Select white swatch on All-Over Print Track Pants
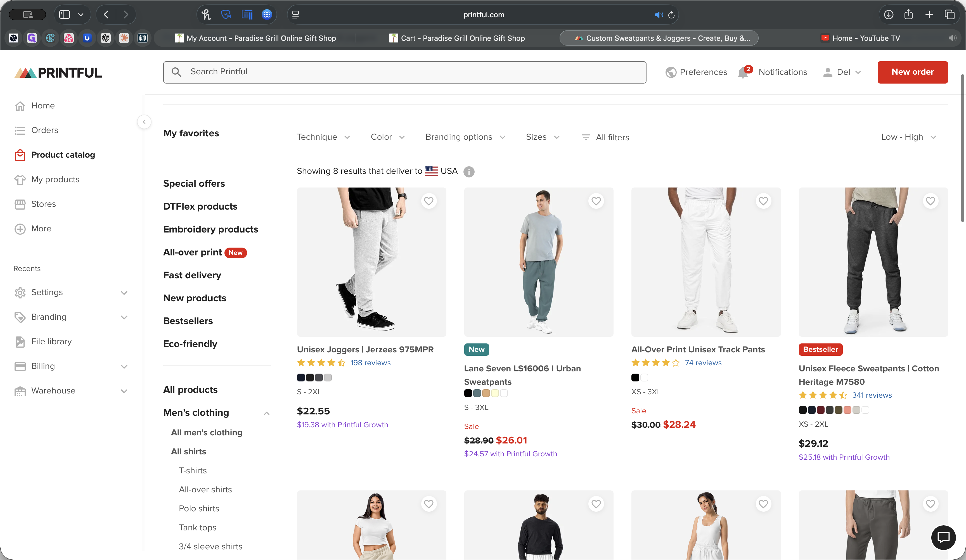 (644, 378)
